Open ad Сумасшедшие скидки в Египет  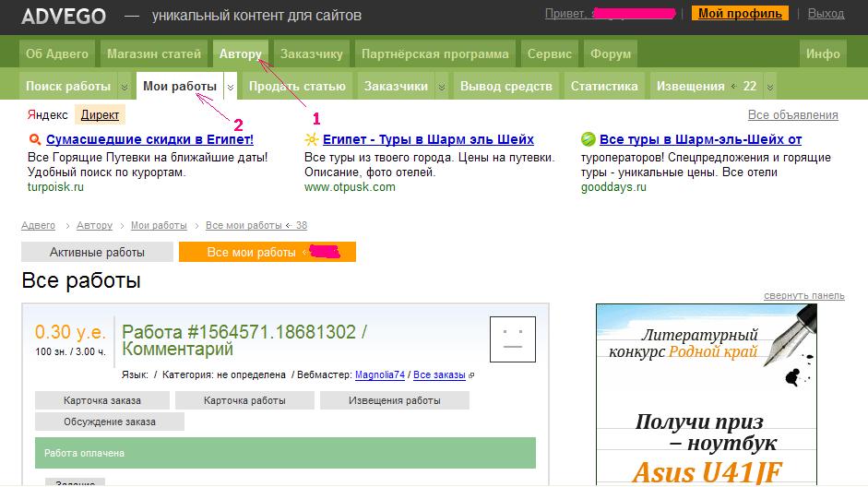[149, 139]
